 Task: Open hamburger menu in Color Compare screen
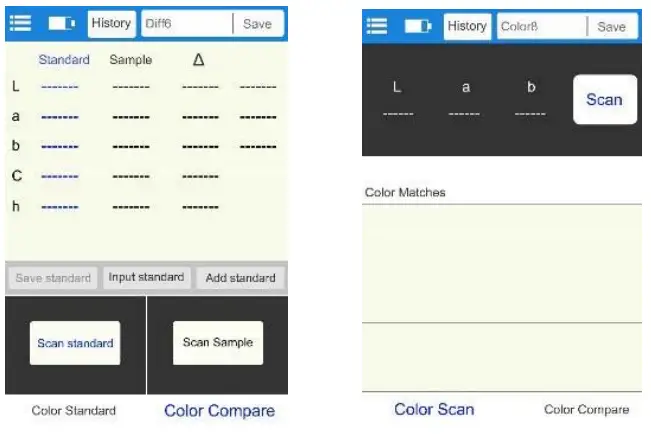coord(20,23)
